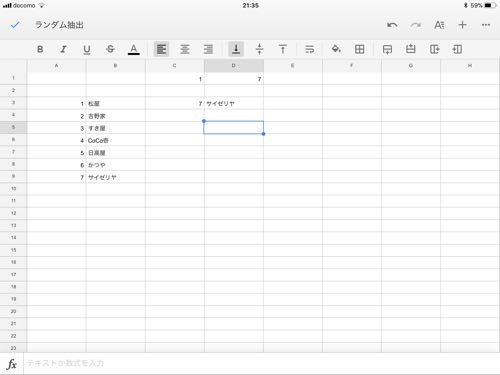Toggle strikethrough formatting
Screen dimensions: 500x375
(110, 49)
